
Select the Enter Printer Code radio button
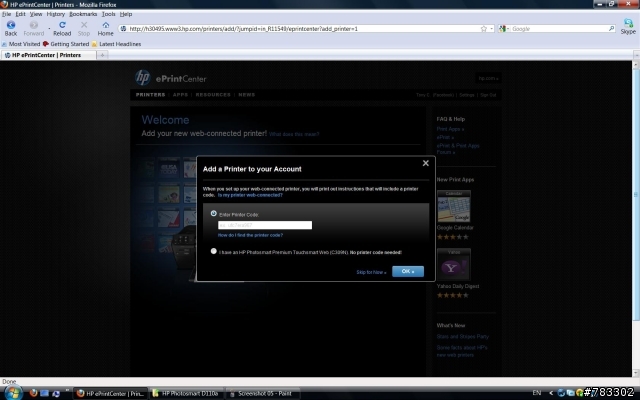pyautogui.click(x=213, y=213)
